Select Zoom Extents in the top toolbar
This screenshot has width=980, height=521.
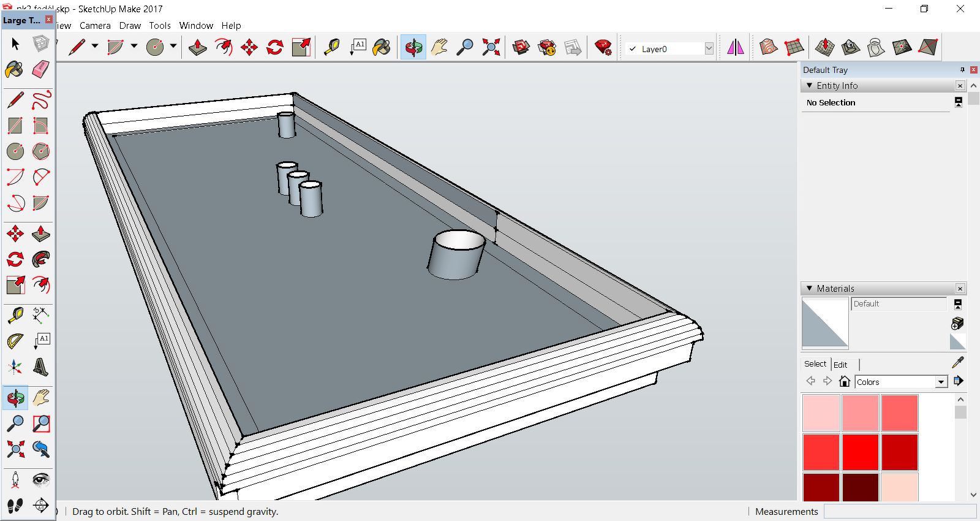coord(491,47)
